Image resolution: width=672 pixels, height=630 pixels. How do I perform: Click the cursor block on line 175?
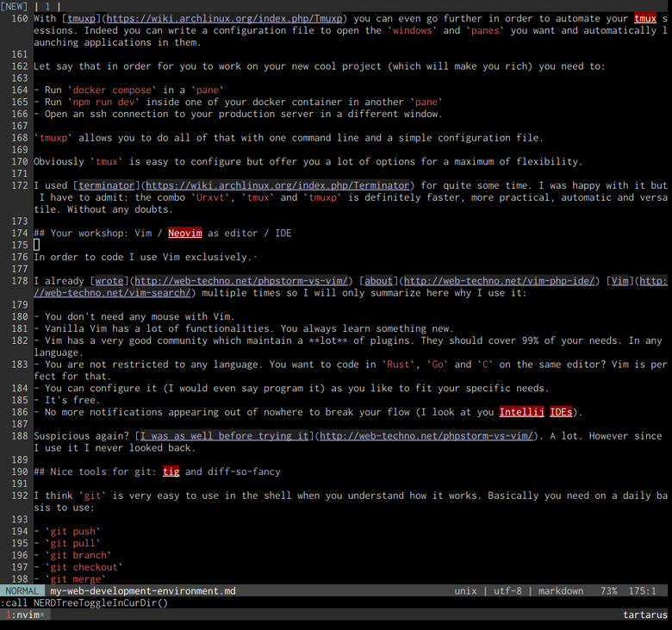tap(36, 245)
